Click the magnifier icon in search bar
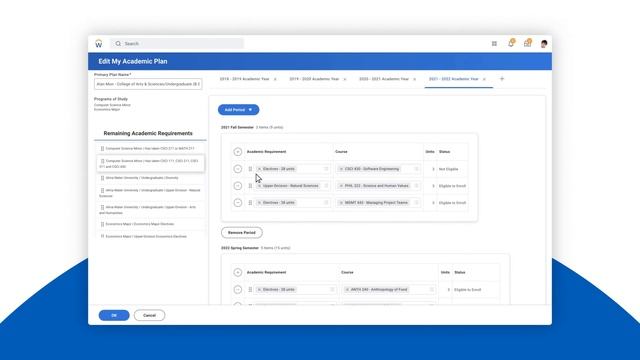 click(118, 44)
